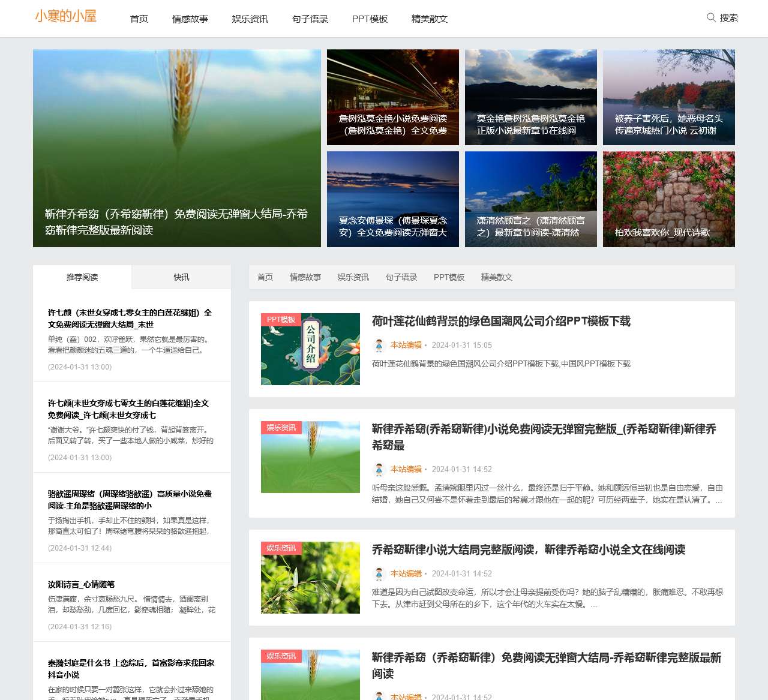Switch to the 快讯 tab
Viewport: 768px width, 700px height.
(x=181, y=277)
